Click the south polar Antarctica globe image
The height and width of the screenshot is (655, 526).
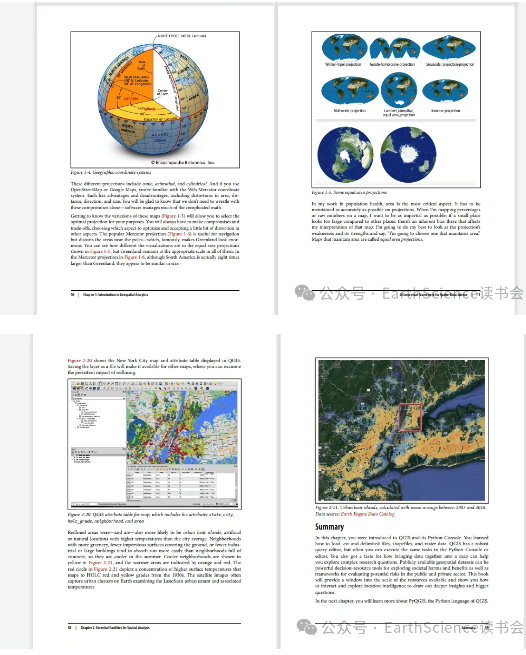(408, 154)
